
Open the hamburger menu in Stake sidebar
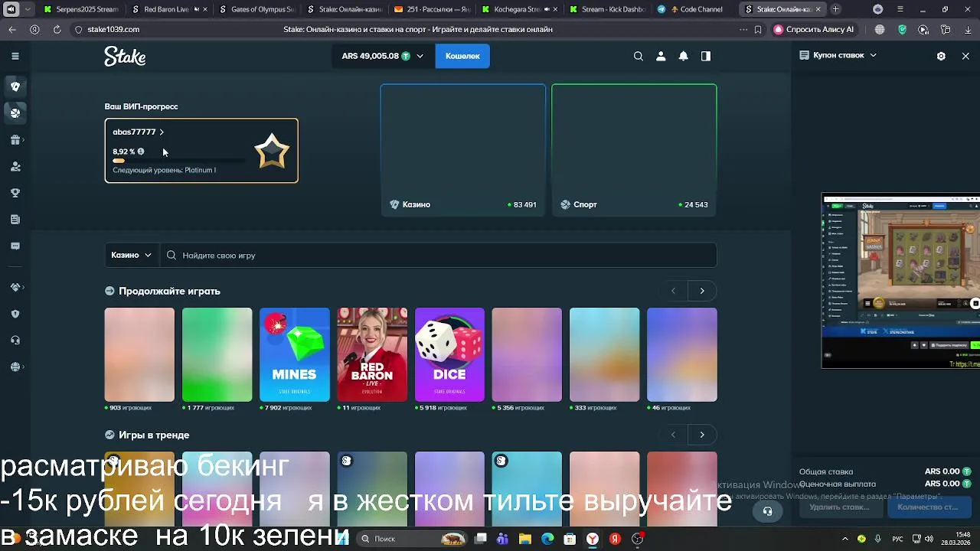click(15, 56)
